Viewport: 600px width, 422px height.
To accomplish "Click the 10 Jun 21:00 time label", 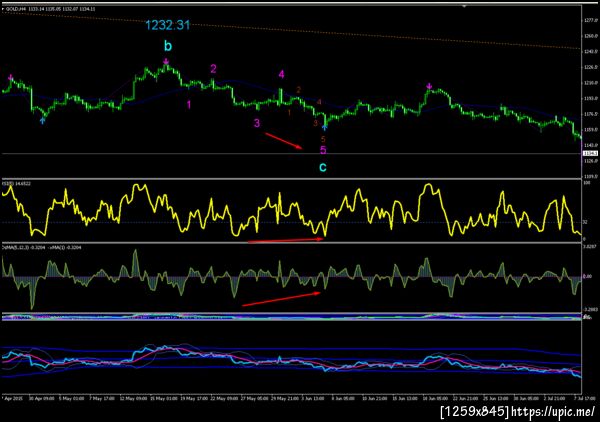I will [375, 398].
